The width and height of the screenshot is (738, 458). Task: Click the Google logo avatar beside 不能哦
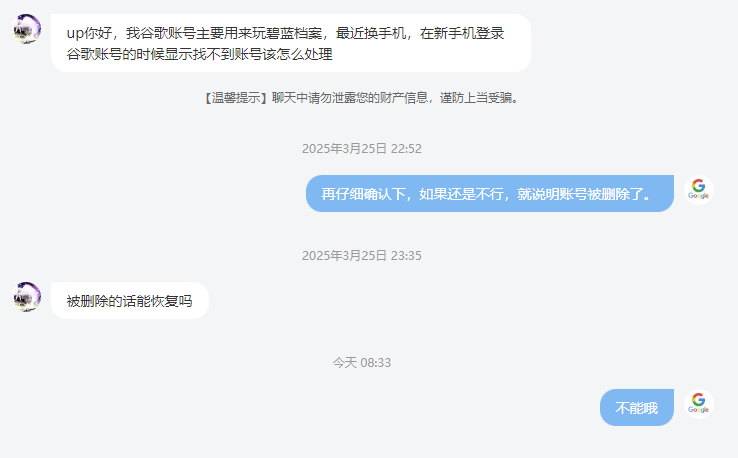[698, 404]
